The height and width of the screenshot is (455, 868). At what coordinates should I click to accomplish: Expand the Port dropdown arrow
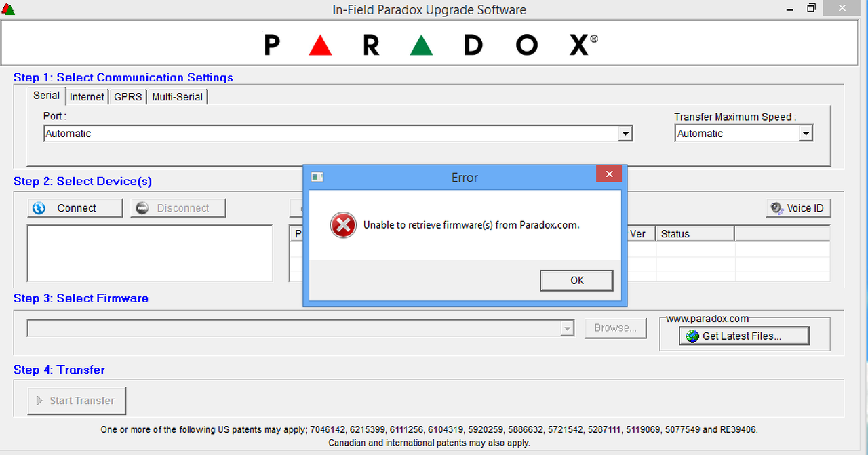[x=625, y=134]
